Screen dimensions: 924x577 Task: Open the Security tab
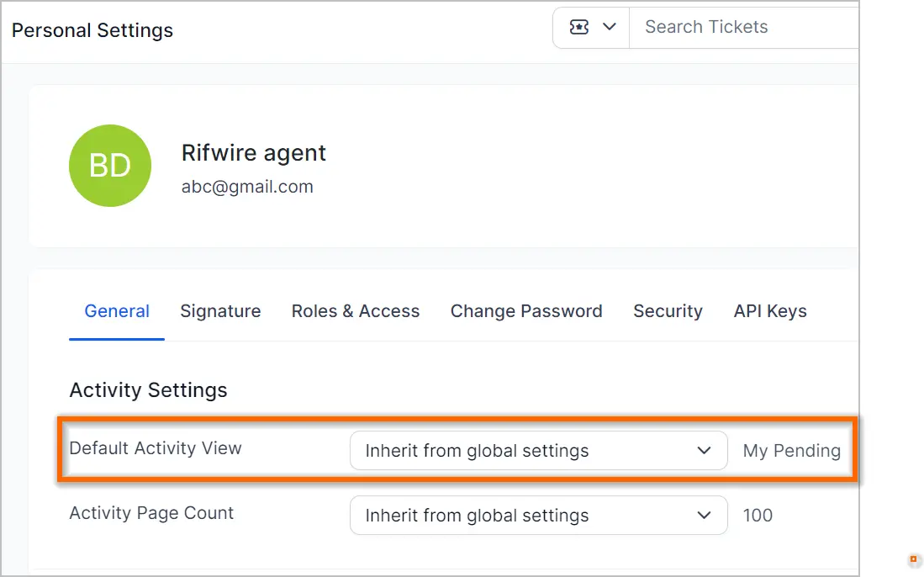pyautogui.click(x=668, y=311)
